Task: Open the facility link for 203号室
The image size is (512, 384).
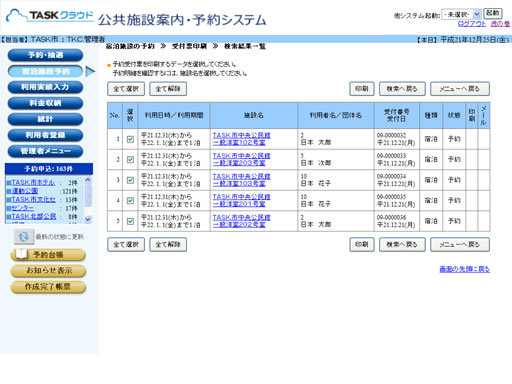Action: (x=242, y=159)
